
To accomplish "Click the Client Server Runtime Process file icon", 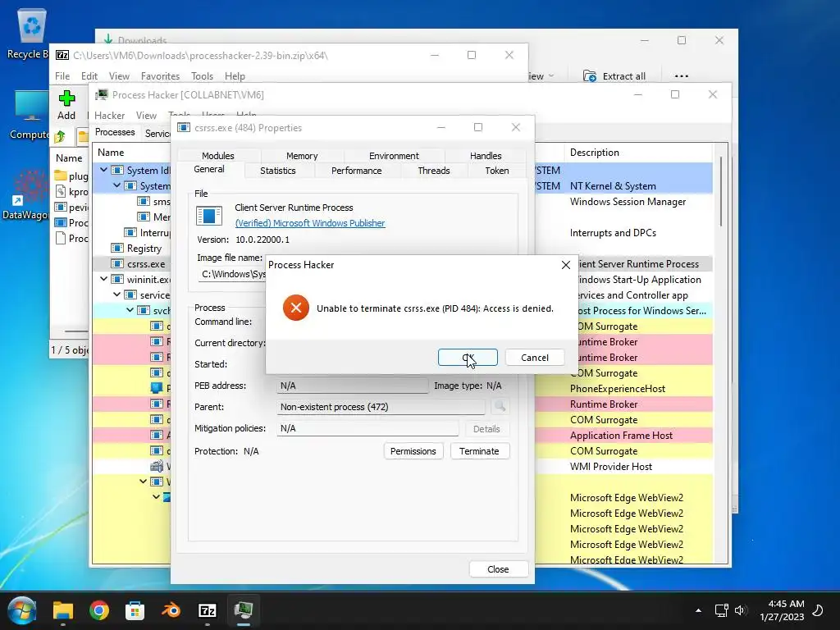I will (209, 216).
